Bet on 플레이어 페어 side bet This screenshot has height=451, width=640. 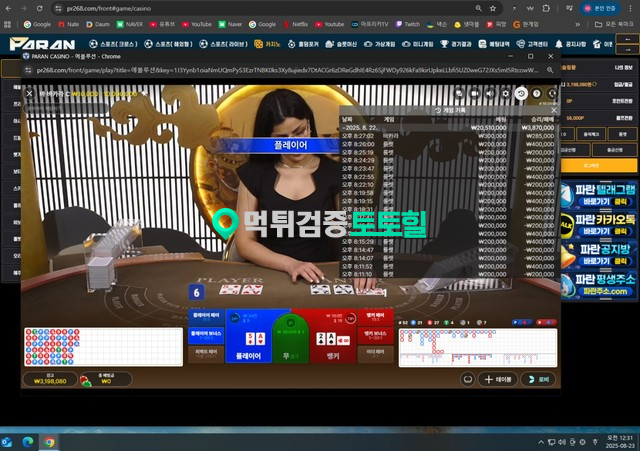coord(206,317)
